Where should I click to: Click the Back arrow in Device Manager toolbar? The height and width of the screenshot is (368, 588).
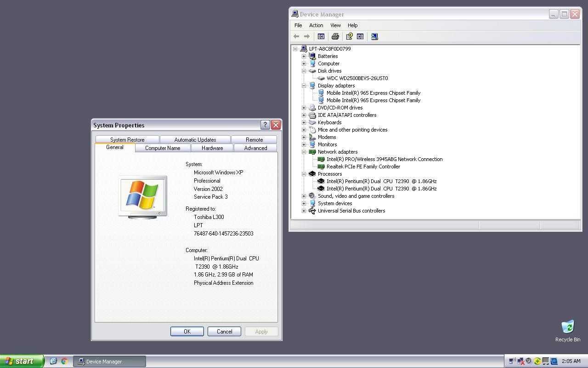[x=296, y=36]
